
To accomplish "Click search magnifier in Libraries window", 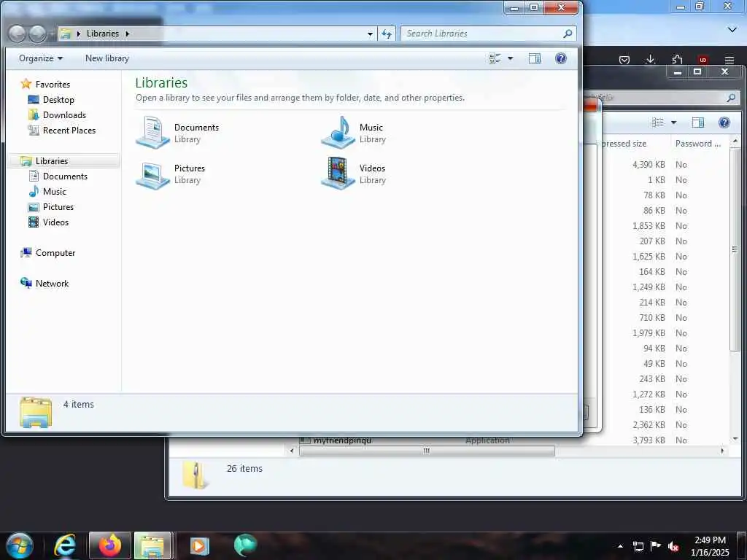I will (x=568, y=34).
